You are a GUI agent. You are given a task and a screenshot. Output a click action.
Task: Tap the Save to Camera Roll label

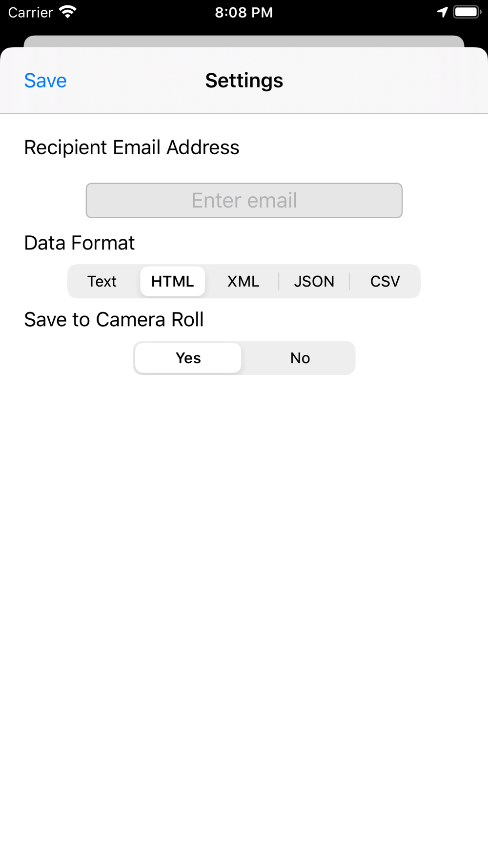point(114,320)
